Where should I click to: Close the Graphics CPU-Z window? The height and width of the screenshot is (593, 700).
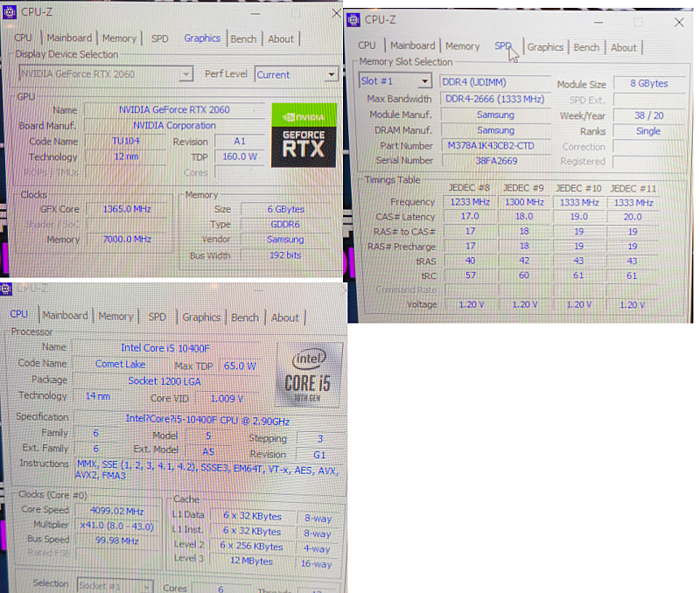(x=337, y=13)
